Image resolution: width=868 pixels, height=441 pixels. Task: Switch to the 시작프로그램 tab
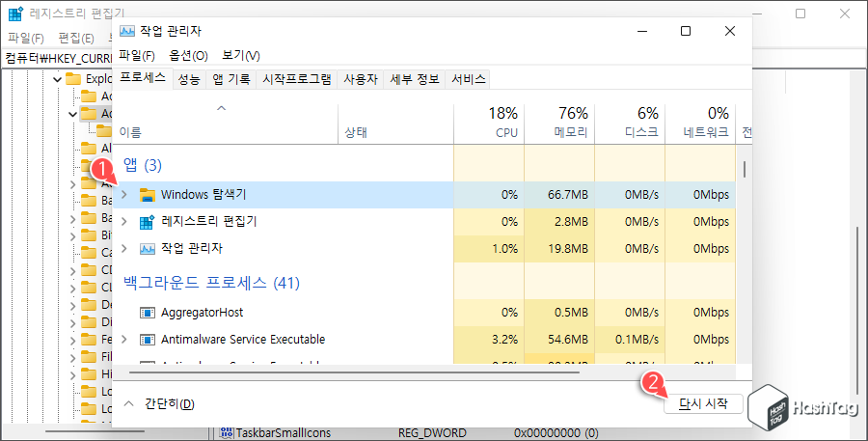(297, 79)
